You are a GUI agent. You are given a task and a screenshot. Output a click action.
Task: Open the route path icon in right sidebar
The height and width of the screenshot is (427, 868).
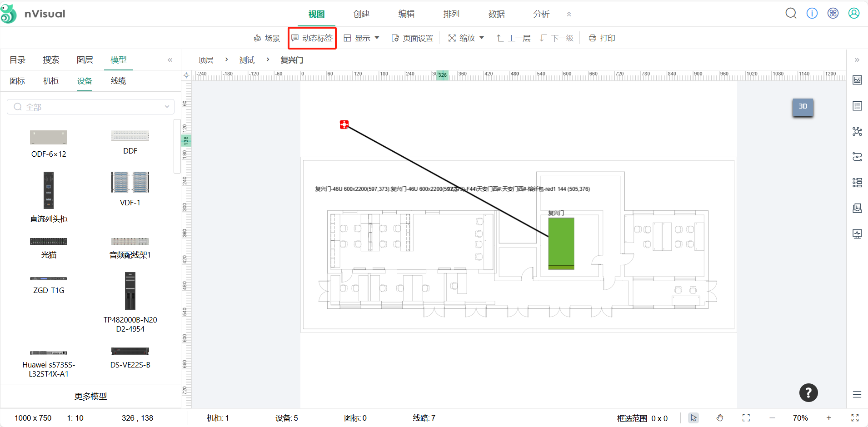(x=857, y=157)
